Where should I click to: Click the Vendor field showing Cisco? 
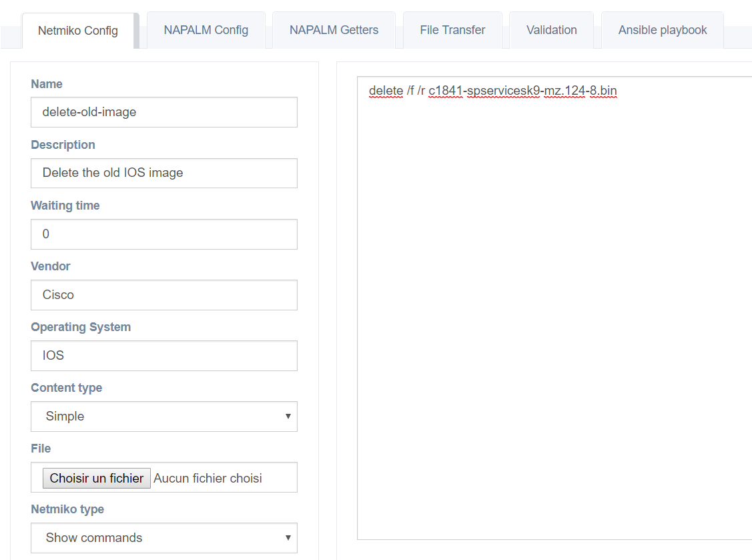[x=164, y=295]
